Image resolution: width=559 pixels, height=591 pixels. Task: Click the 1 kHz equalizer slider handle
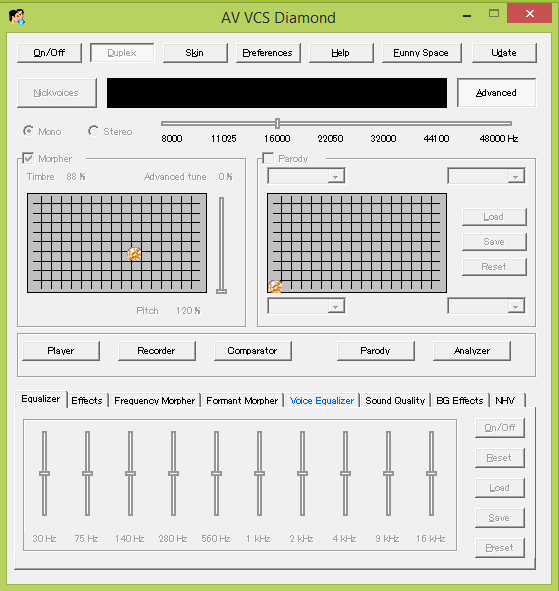pyautogui.click(x=259, y=473)
